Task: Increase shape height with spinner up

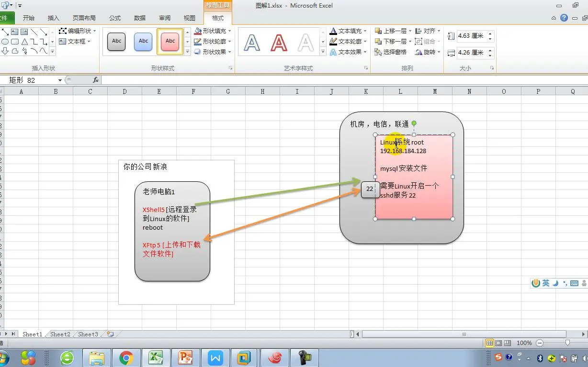Action: (490, 33)
